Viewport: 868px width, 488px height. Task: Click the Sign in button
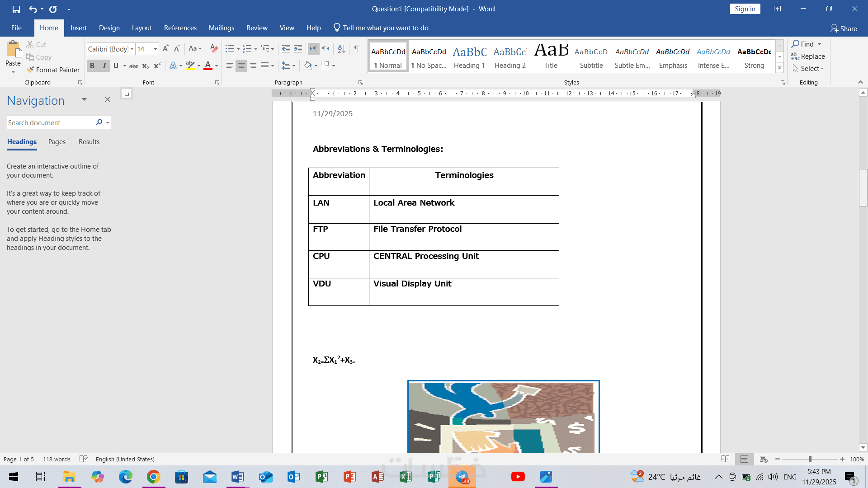(x=745, y=9)
